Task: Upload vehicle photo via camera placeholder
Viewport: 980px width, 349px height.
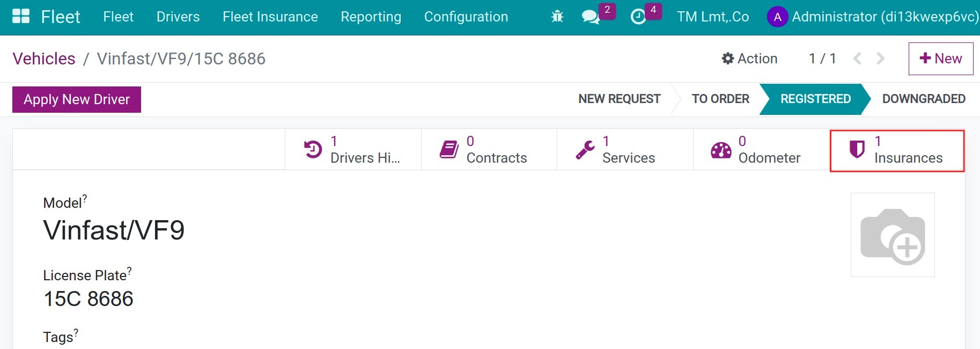Action: (893, 235)
